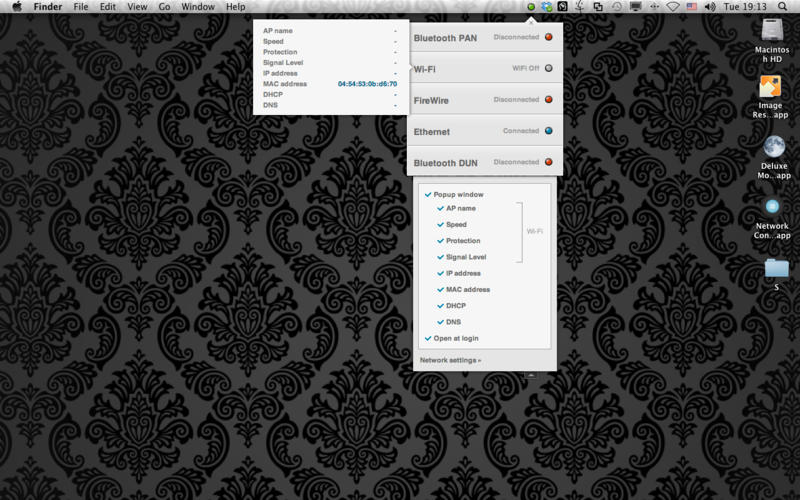Viewport: 800px width, 500px height.
Task: Click the WiFi Off status text
Action: [526, 68]
